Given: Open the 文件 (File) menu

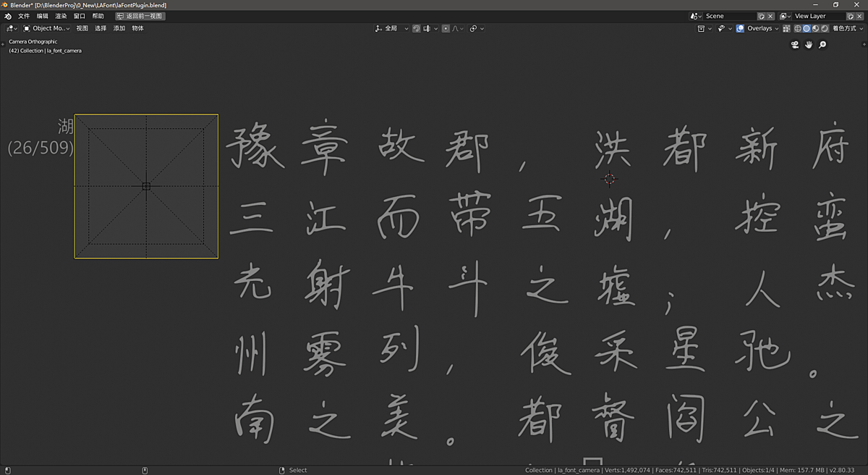Looking at the screenshot, I should 24,16.
